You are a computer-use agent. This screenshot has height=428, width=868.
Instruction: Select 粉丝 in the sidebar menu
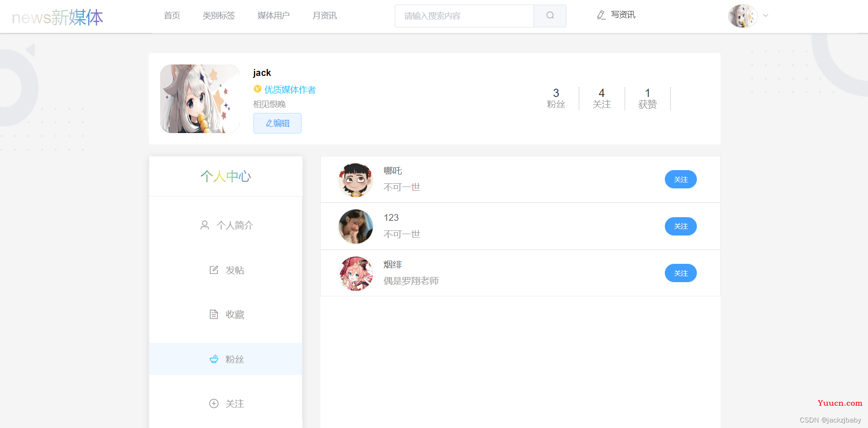pyautogui.click(x=226, y=359)
